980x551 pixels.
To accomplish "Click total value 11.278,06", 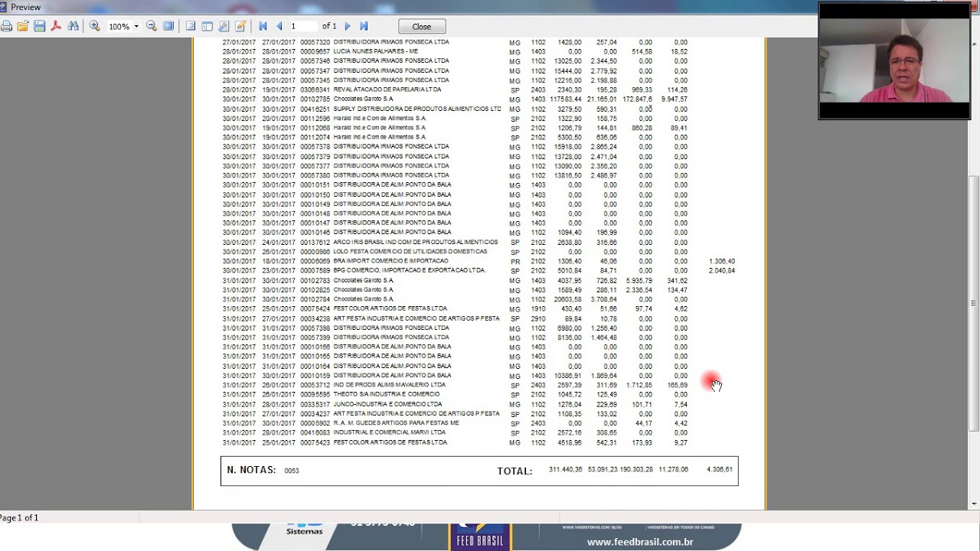I will point(673,469).
